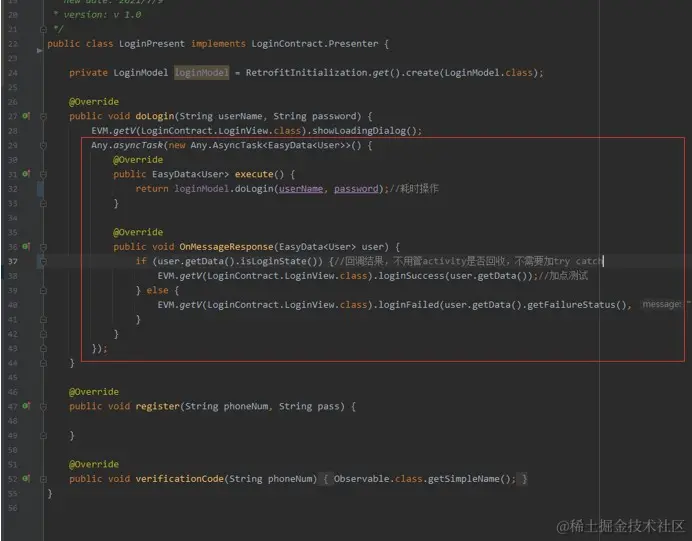Click the italic asyncTask call on line 29

[x=138, y=145]
